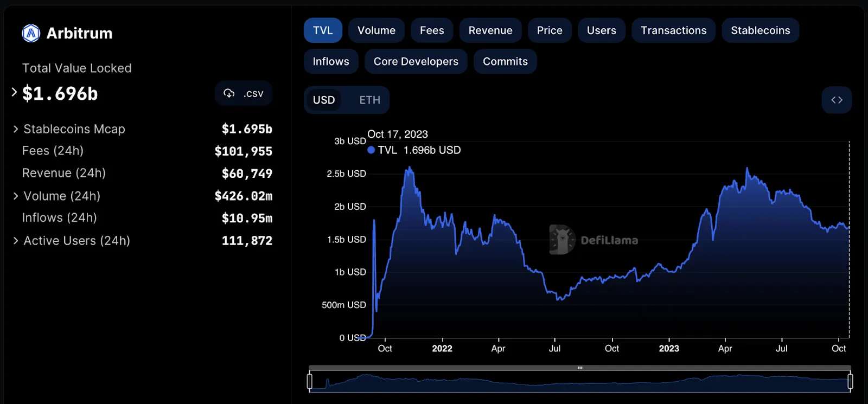
Task: Click the 2023 x-axis label
Action: 669,349
